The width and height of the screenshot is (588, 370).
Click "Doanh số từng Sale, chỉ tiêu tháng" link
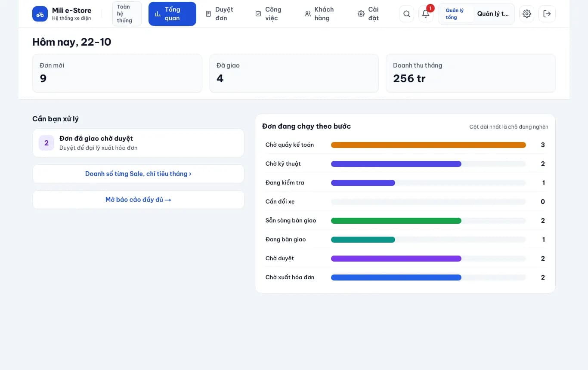point(138,174)
